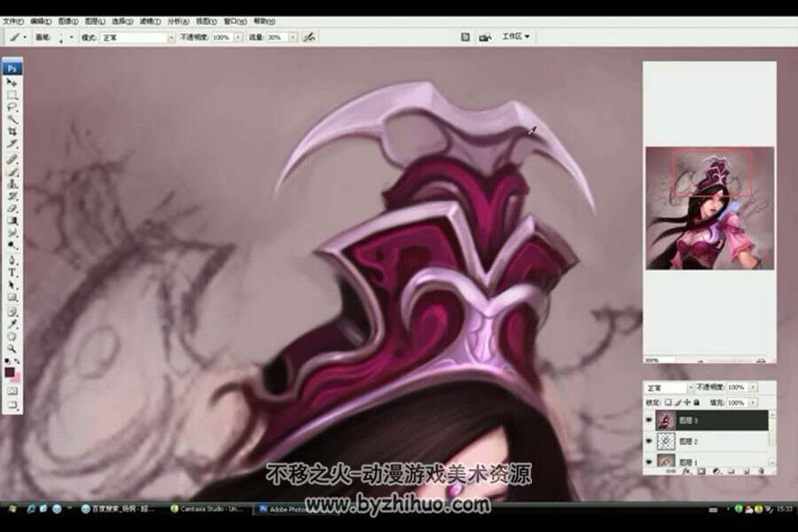Hide layer 图层 1

[649, 461]
